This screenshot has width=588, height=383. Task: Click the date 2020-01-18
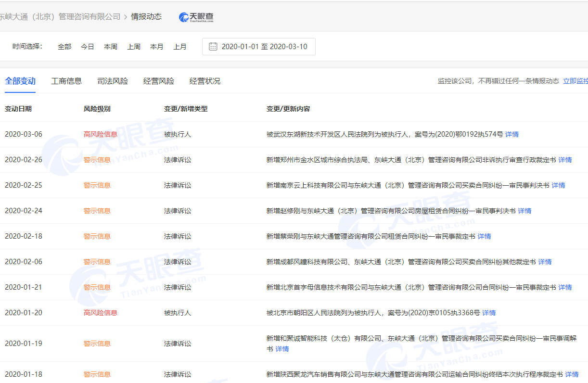(24, 374)
